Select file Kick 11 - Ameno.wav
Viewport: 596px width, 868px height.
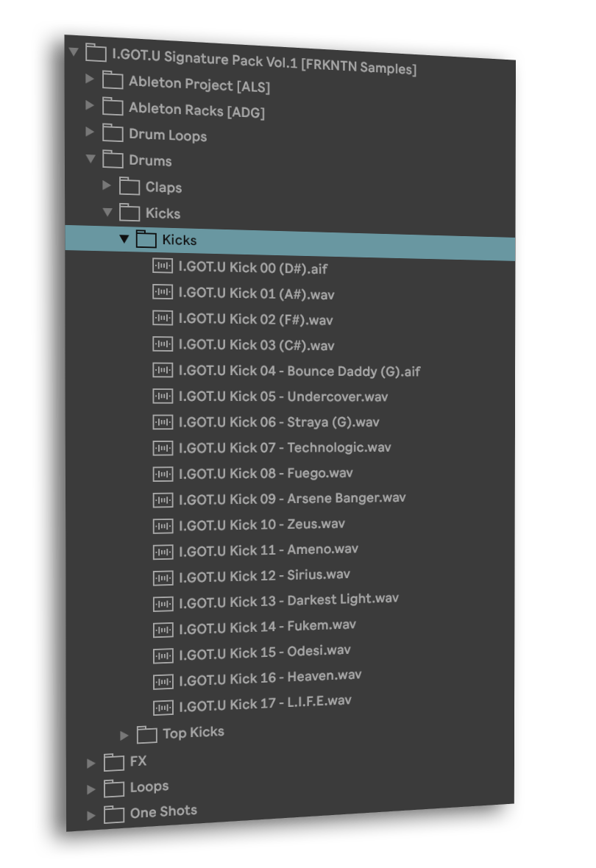tap(269, 549)
